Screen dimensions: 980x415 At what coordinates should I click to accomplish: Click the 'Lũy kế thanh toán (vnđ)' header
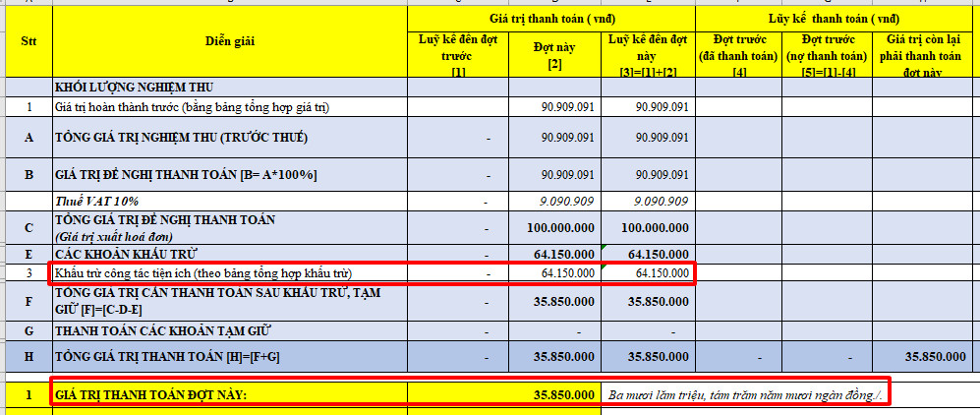(834, 19)
